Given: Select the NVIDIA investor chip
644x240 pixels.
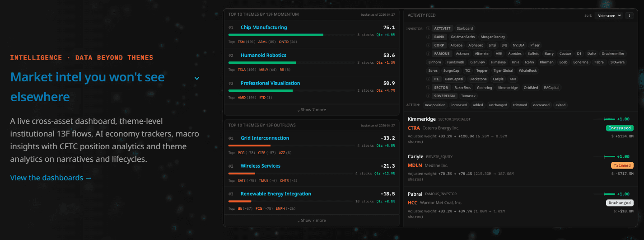Looking at the screenshot, I should tap(518, 45).
